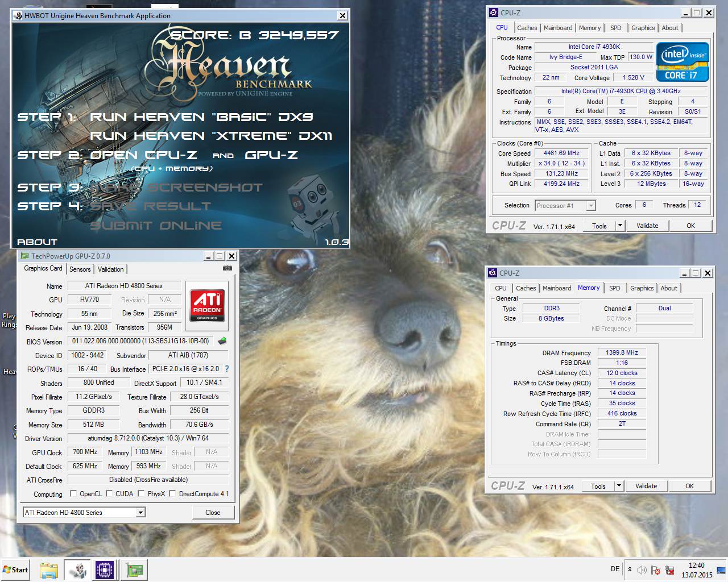
Task: Expand the Tools arrow in top CPU-Z window
Action: coord(620,226)
